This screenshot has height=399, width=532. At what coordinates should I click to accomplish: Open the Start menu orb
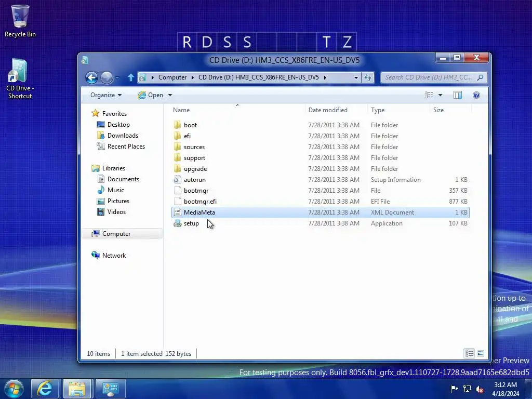[x=14, y=389]
